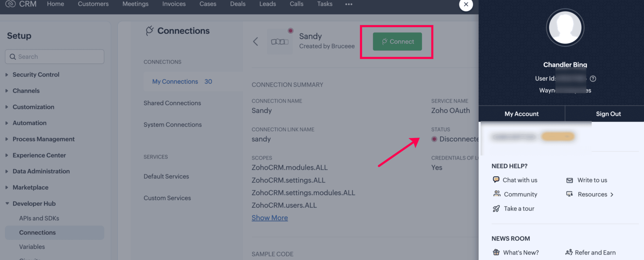Open What's New in News Room

pyautogui.click(x=521, y=252)
